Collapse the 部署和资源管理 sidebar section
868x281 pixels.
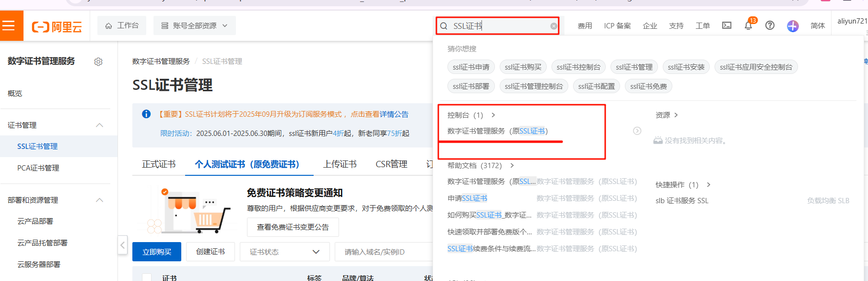point(100,200)
